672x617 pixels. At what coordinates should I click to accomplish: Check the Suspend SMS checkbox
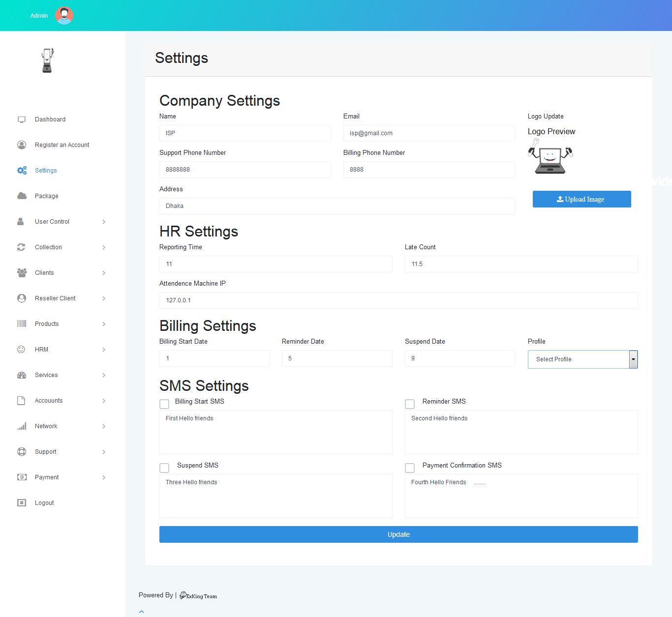[164, 468]
